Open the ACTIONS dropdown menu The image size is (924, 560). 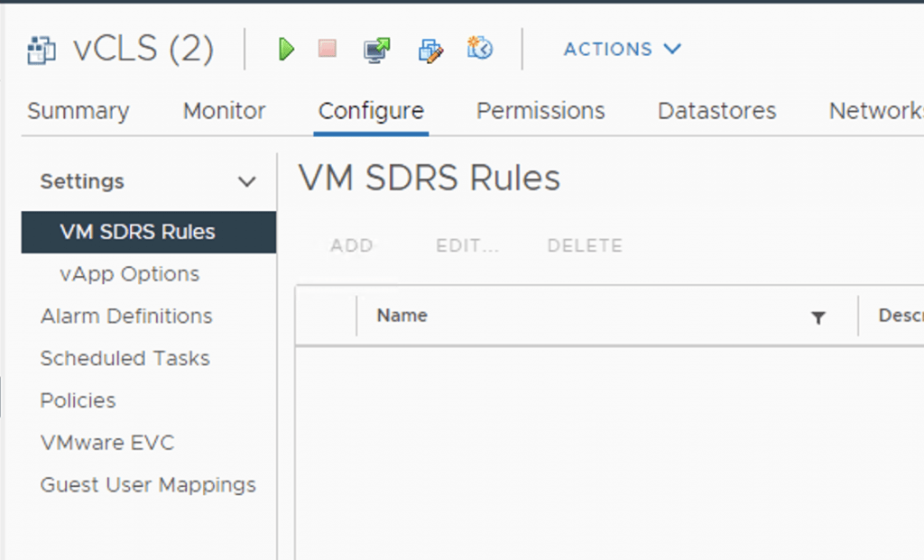[622, 50]
